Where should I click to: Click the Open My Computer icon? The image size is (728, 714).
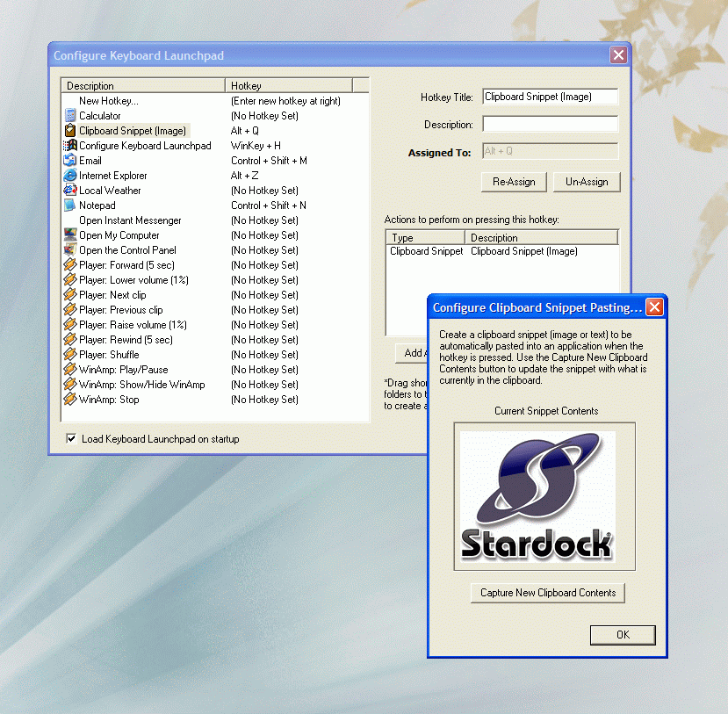pyautogui.click(x=70, y=234)
